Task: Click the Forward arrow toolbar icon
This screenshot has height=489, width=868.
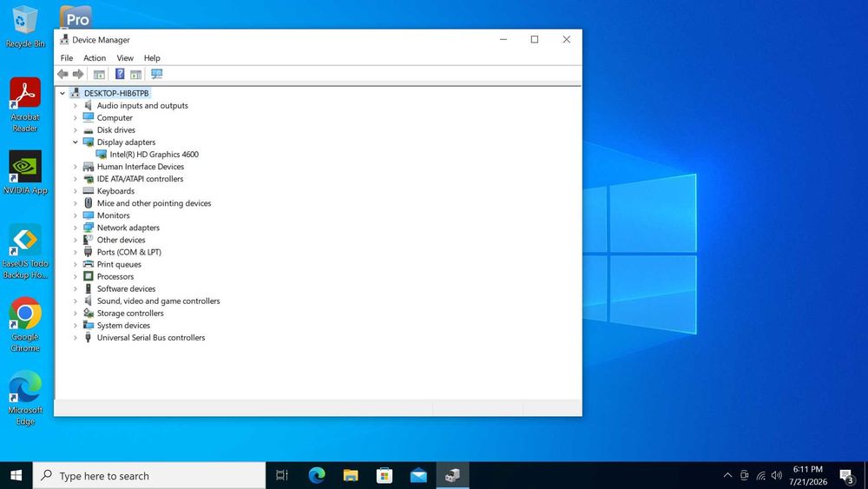Action: coord(78,74)
